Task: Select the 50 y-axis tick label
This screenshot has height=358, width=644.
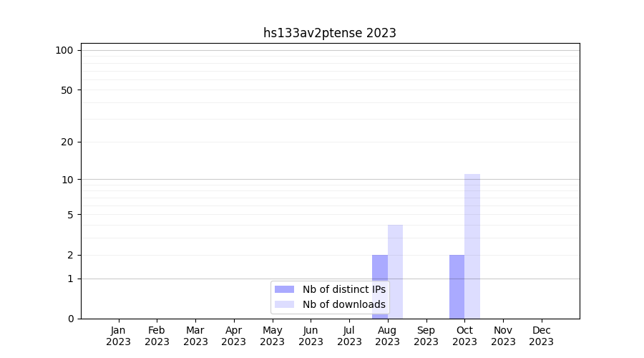Action: [67, 90]
